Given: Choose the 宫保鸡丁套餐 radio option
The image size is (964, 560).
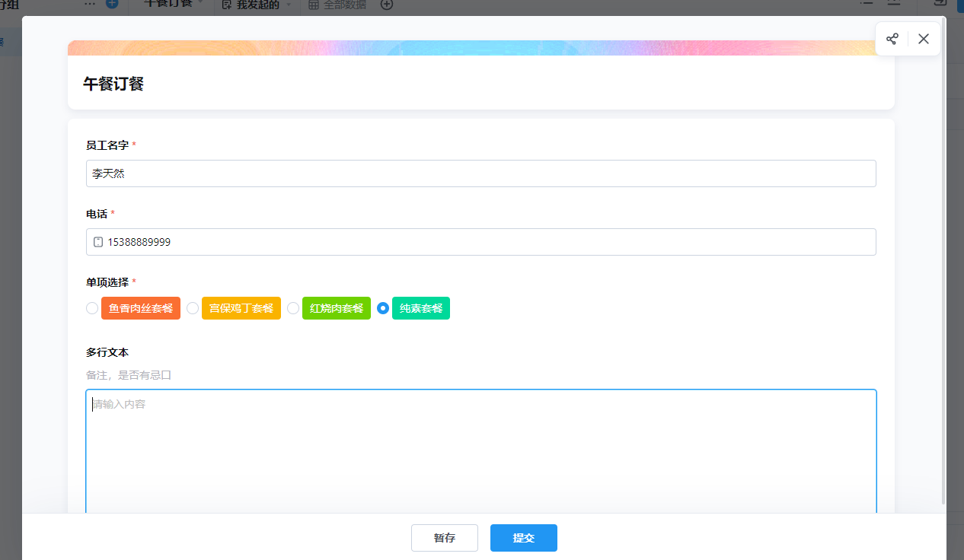Looking at the screenshot, I should click(193, 308).
